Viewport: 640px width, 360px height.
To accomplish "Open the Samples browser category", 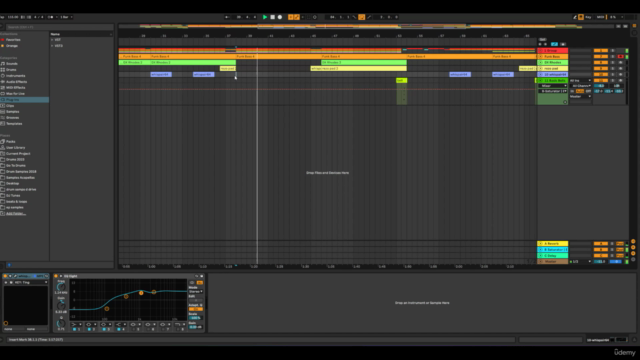I will (x=13, y=112).
